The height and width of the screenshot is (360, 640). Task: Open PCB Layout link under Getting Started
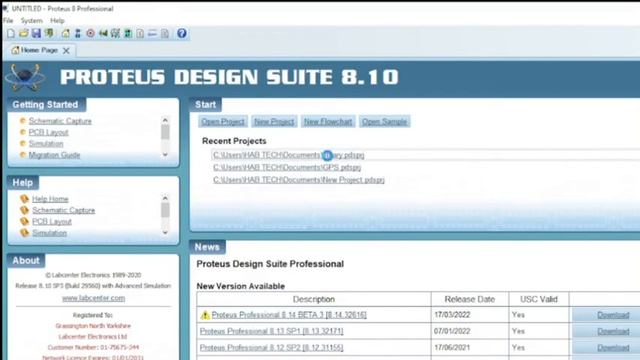click(48, 133)
